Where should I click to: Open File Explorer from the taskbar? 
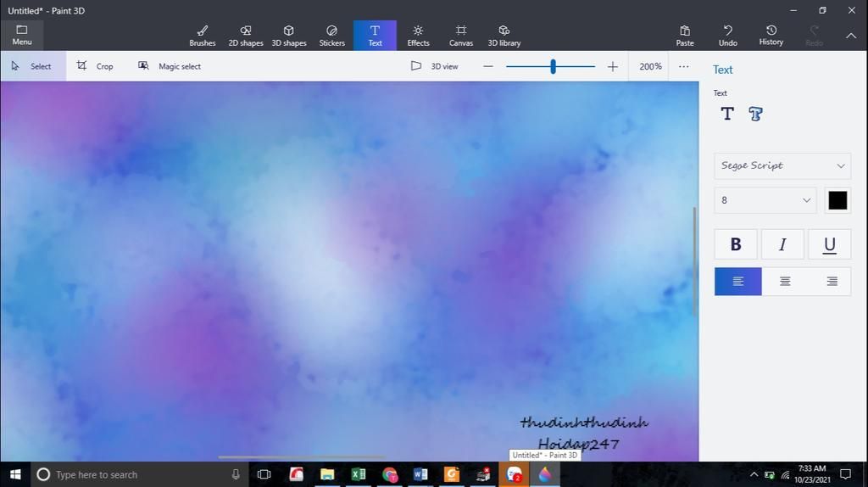(x=327, y=474)
